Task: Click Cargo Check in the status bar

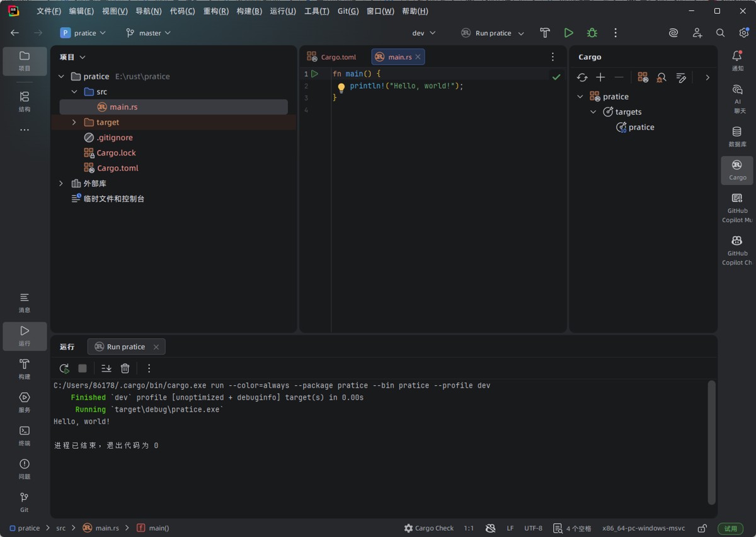Action: [x=428, y=528]
